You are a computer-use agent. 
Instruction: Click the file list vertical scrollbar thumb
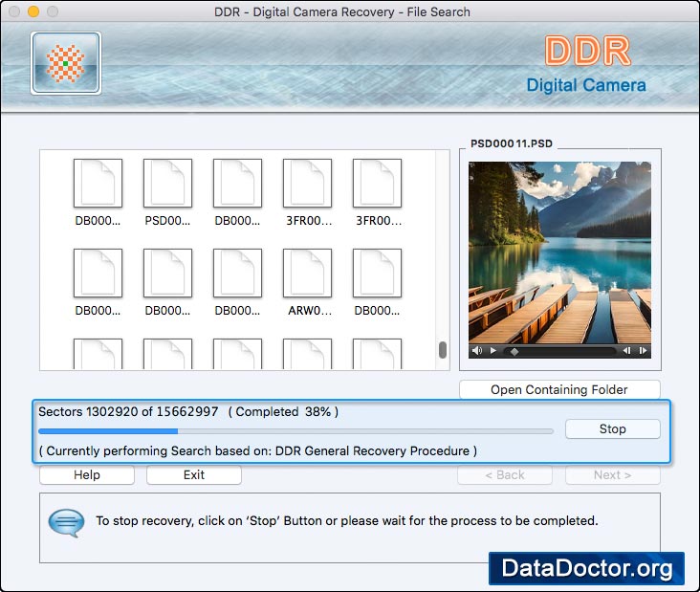[x=443, y=350]
